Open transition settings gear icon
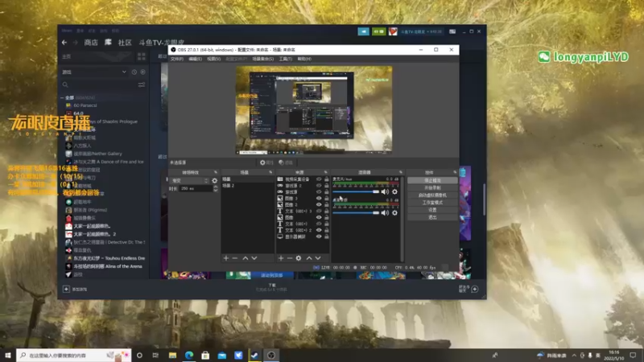Viewport: 644px width, 362px height. tap(214, 180)
